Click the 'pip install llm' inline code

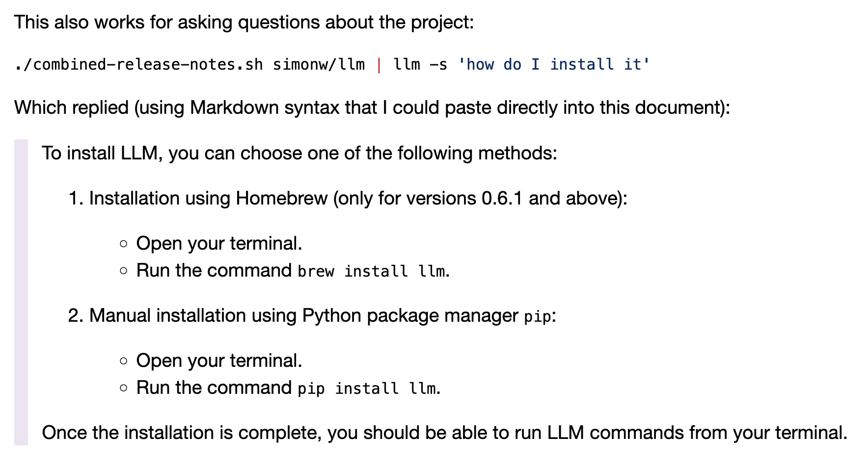pos(368,388)
